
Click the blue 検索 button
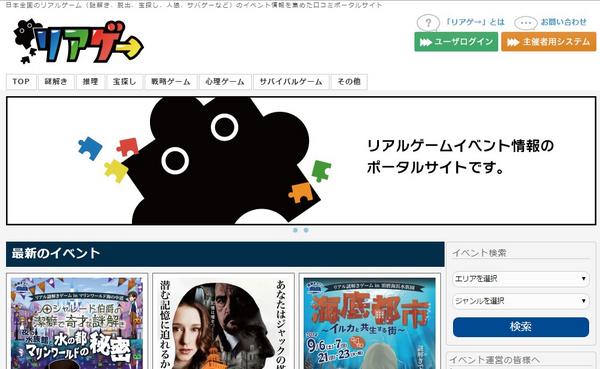tap(521, 327)
